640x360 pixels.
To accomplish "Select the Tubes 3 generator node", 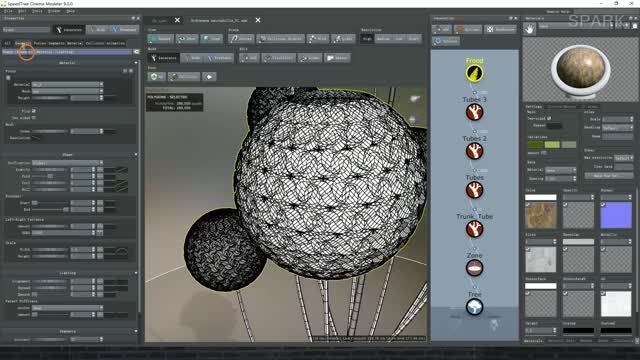I will pyautogui.click(x=474, y=112).
